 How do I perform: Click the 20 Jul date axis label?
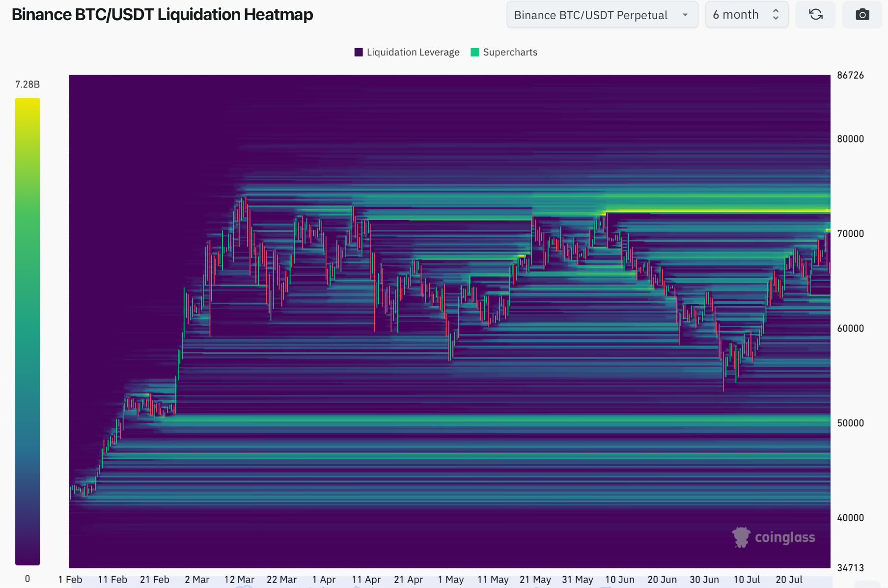789,580
